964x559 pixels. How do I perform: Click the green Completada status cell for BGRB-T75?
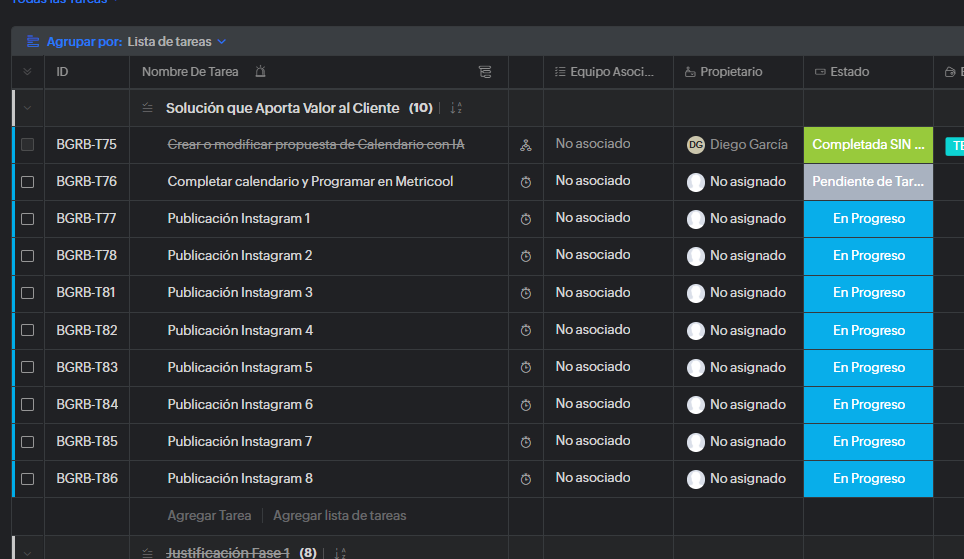[868, 145]
